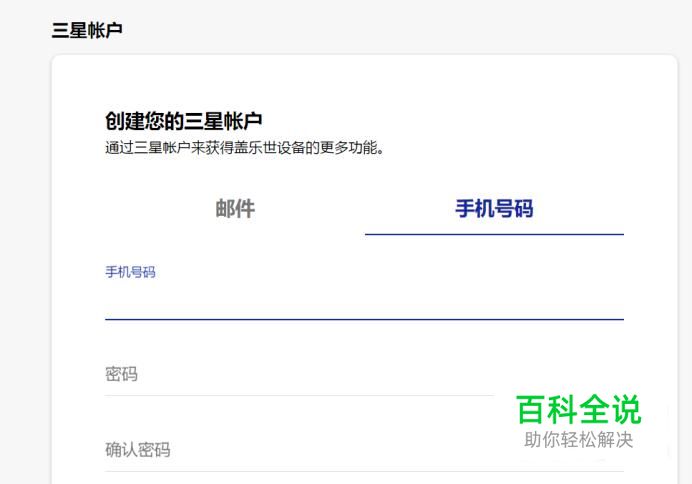
Task: Click the 三星帐户 page title
Action: (x=87, y=30)
